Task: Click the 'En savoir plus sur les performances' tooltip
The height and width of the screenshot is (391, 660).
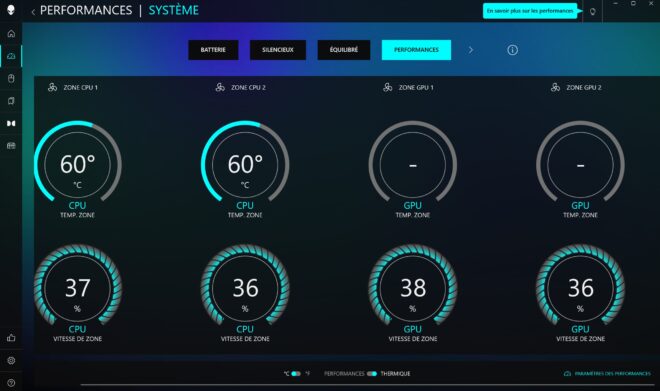Action: point(530,11)
